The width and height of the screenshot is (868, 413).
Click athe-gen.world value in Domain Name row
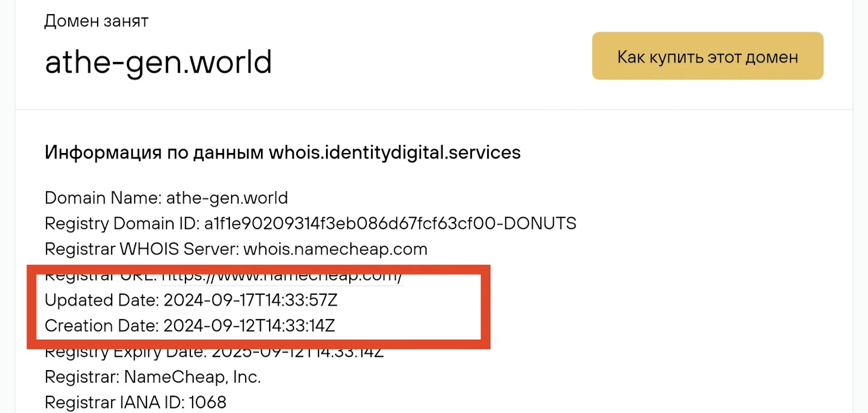(227, 198)
